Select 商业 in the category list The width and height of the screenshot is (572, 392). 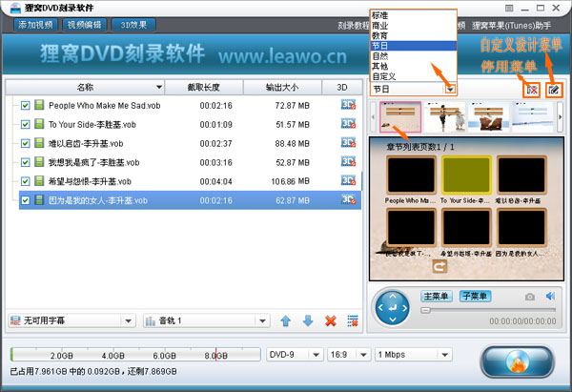[414, 26]
